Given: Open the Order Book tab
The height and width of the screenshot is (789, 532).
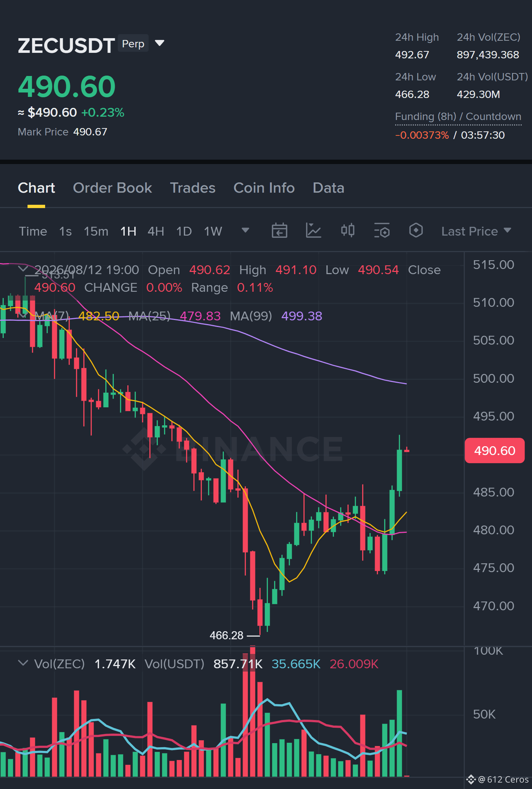Looking at the screenshot, I should click(x=112, y=188).
